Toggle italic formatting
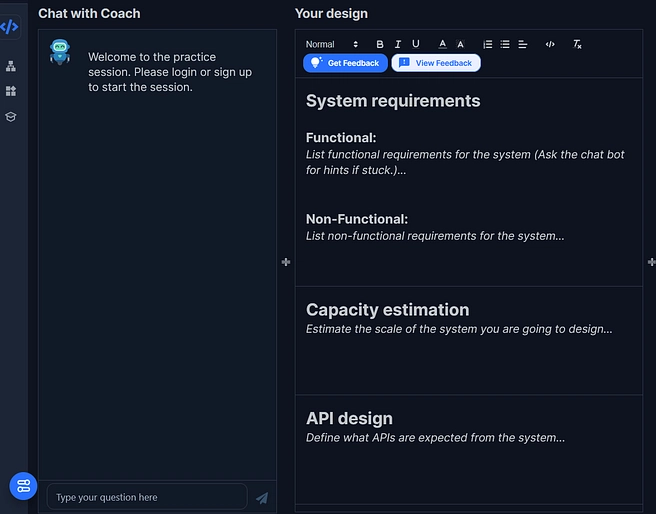This screenshot has height=514, width=656. coord(397,44)
